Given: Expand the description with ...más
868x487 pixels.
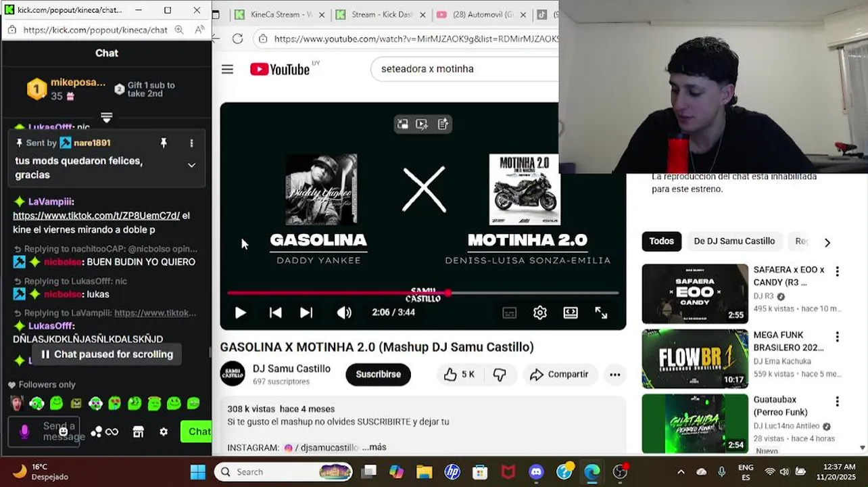Looking at the screenshot, I should point(374,447).
